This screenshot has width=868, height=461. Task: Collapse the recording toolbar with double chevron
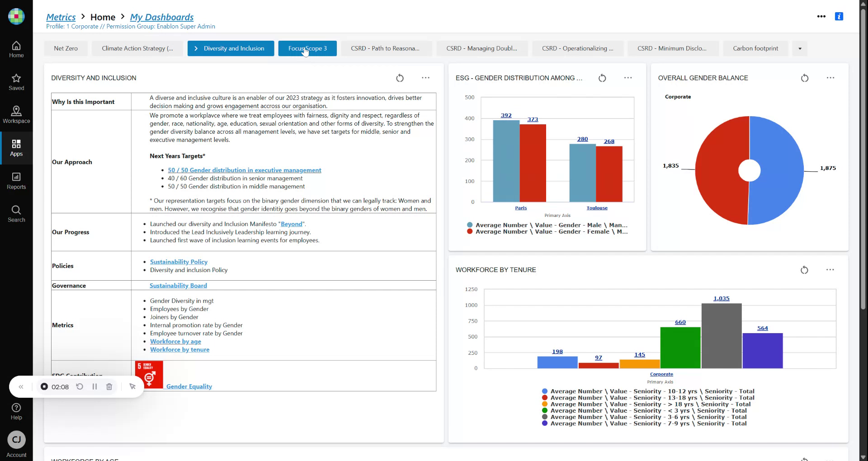click(x=21, y=387)
